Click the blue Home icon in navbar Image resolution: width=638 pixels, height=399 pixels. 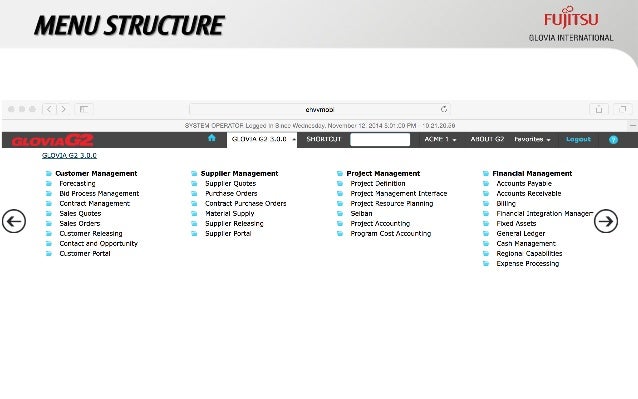pyautogui.click(x=212, y=138)
